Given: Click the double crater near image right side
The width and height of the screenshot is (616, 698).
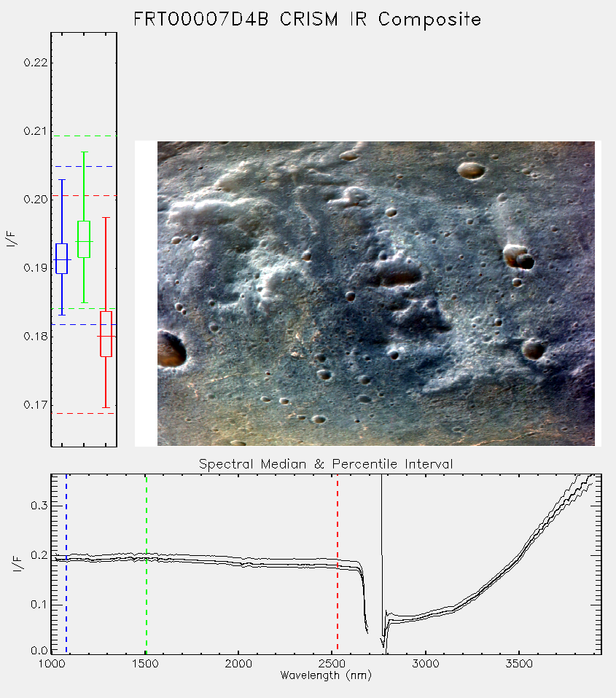Looking at the screenshot, I should point(519,257).
